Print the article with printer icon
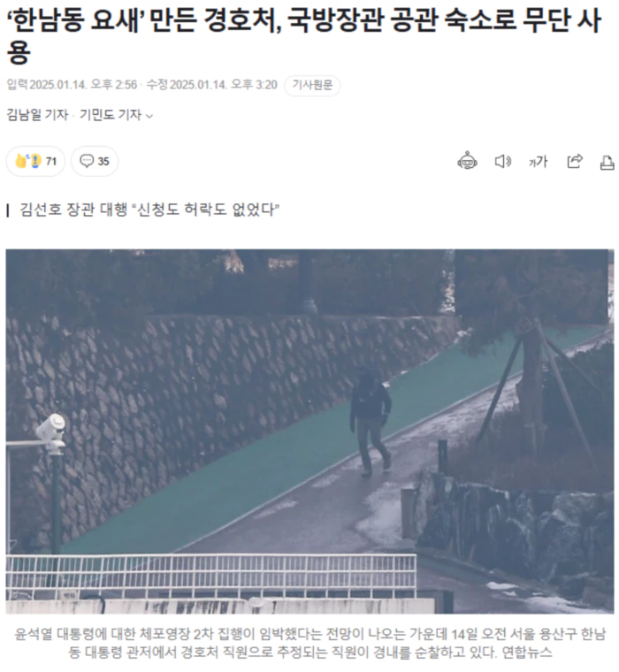The width and height of the screenshot is (619, 672). coord(607,163)
